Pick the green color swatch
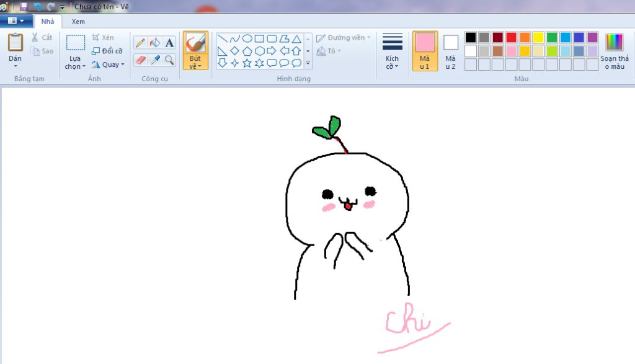The image size is (635, 364). [552, 38]
